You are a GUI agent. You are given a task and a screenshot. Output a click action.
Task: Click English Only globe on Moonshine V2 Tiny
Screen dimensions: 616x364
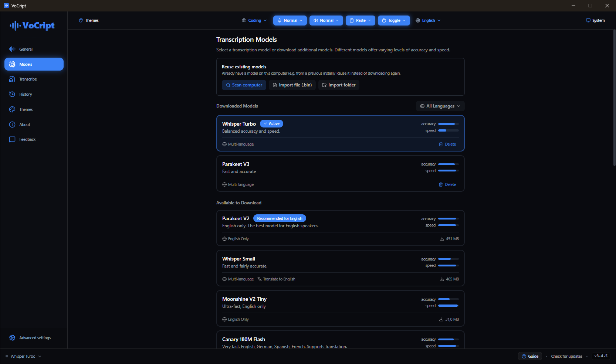(x=224, y=319)
